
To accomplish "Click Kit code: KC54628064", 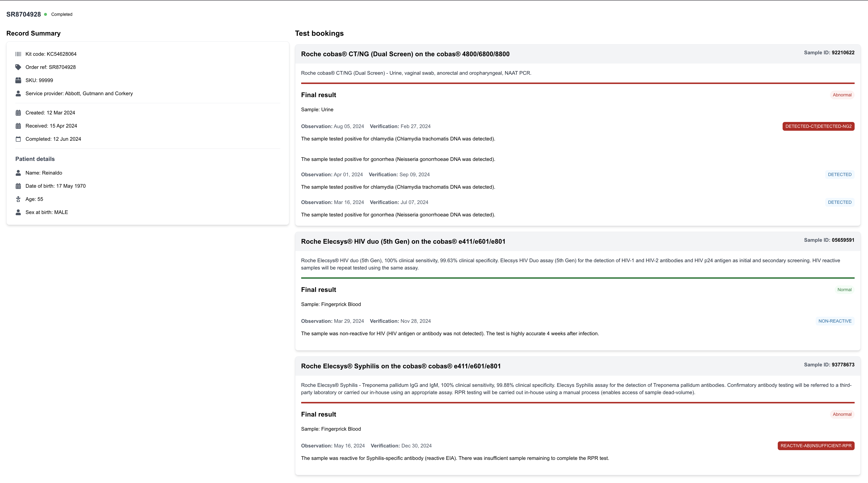I will (51, 54).
